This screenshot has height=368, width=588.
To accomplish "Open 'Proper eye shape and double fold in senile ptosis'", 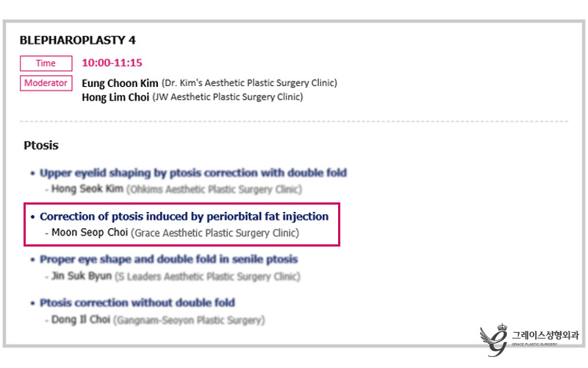I will tap(169, 260).
